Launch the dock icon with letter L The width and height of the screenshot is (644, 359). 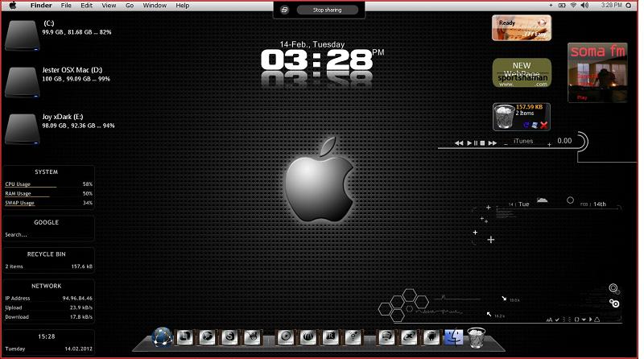click(185, 337)
